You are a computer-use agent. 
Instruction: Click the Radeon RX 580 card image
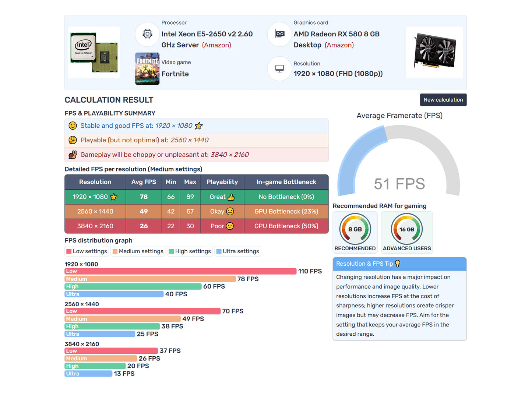point(434,52)
